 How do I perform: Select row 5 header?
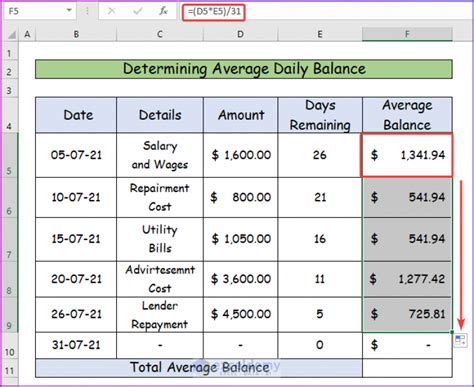9,155
